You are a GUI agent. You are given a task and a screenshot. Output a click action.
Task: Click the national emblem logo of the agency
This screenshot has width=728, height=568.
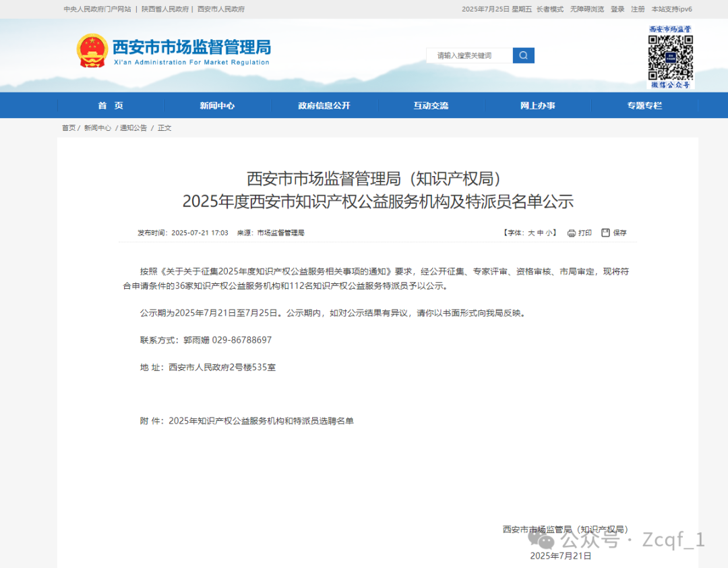[91, 50]
